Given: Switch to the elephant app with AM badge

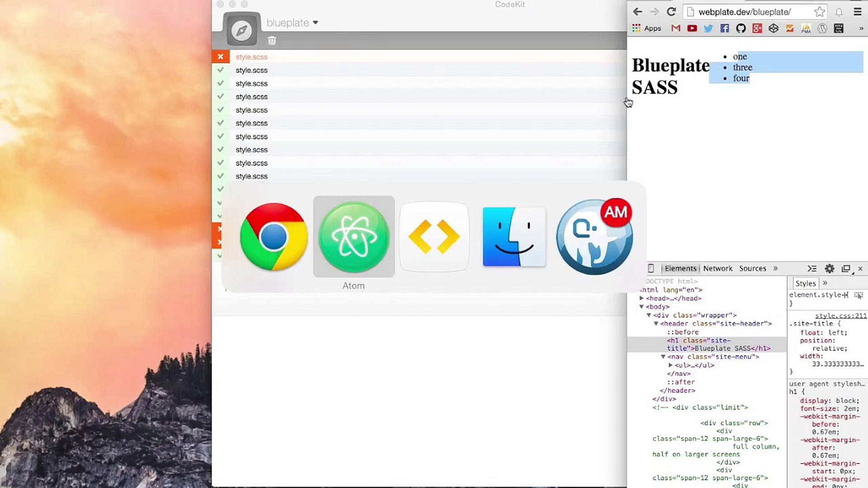Looking at the screenshot, I should point(594,236).
